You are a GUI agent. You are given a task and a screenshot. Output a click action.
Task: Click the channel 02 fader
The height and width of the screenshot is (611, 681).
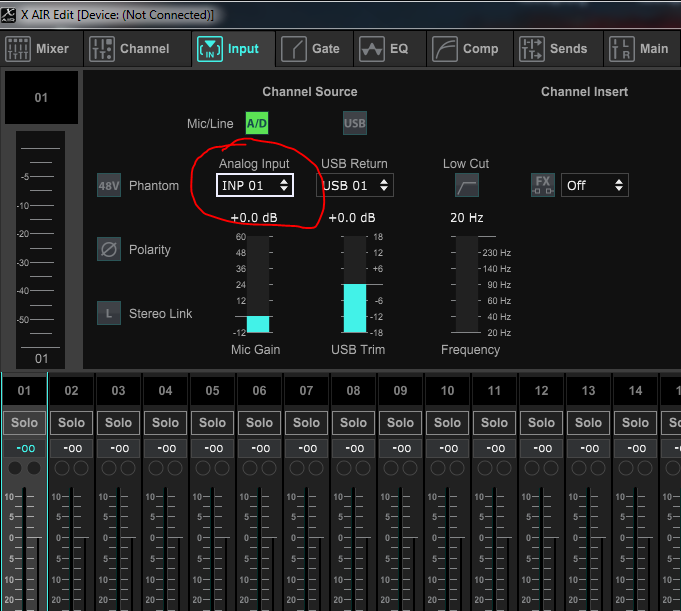[x=72, y=547]
